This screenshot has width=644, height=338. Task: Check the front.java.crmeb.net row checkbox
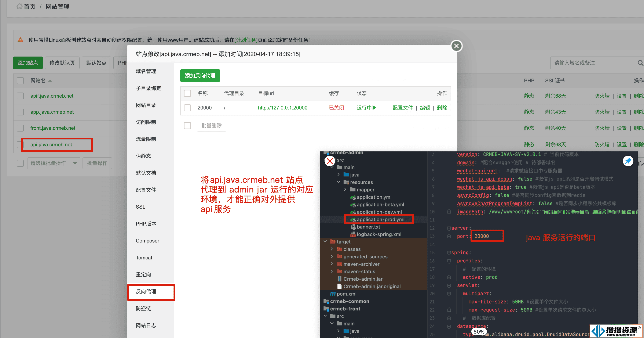coord(20,128)
